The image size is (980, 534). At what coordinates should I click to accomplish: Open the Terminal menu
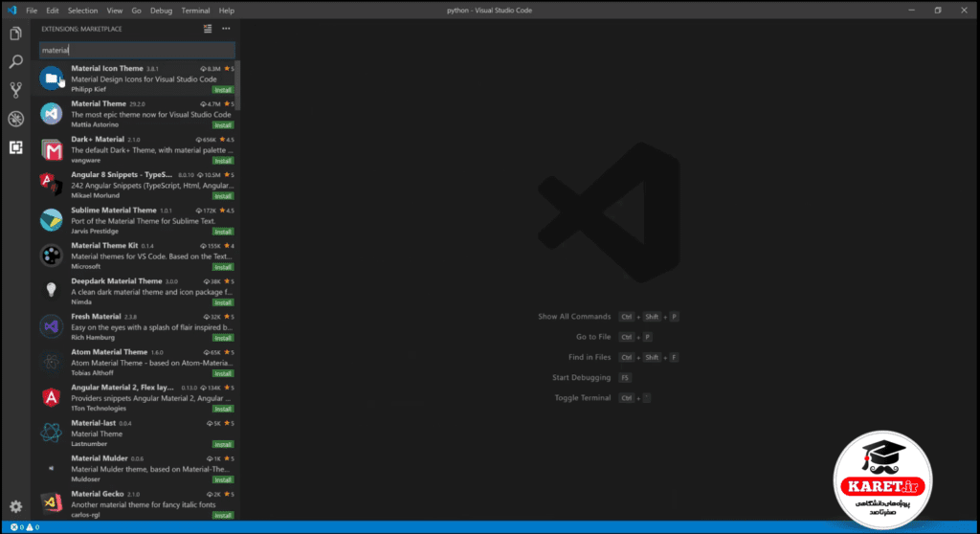point(195,11)
